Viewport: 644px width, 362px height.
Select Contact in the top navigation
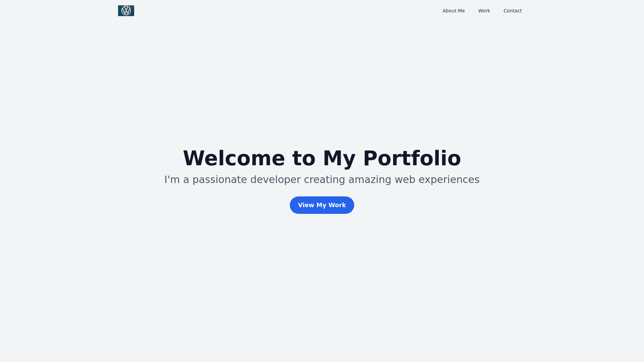click(x=513, y=11)
